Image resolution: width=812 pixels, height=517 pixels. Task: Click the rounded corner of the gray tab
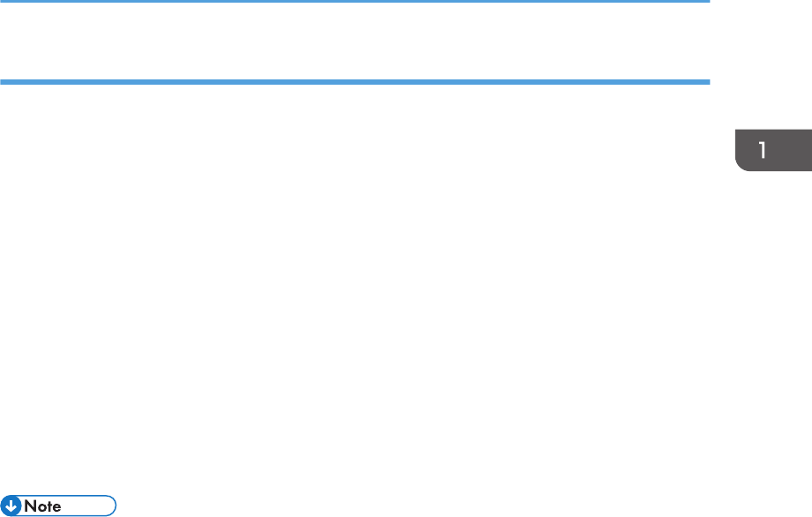741,165
